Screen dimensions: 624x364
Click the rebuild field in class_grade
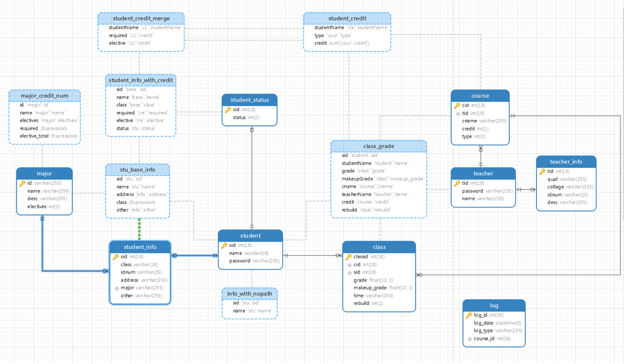click(366, 210)
